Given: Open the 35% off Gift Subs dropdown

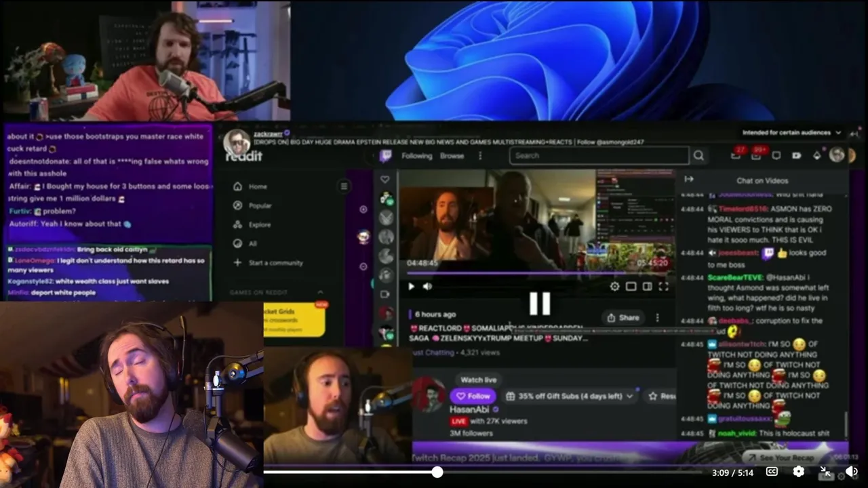Looking at the screenshot, I should pyautogui.click(x=570, y=396).
